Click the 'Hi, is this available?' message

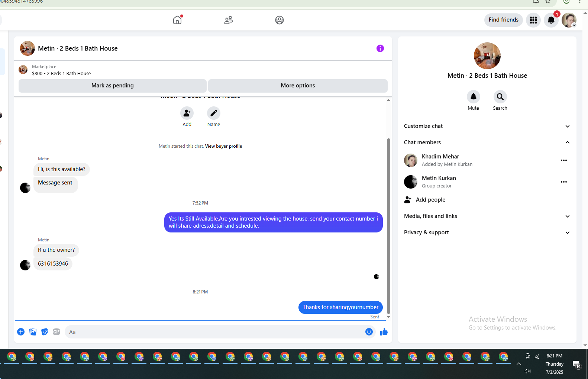(x=62, y=169)
